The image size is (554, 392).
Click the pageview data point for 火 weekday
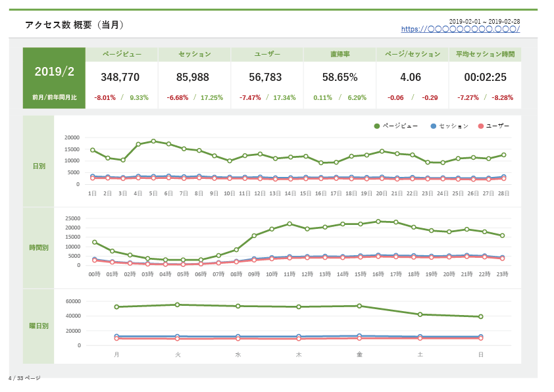pos(178,305)
